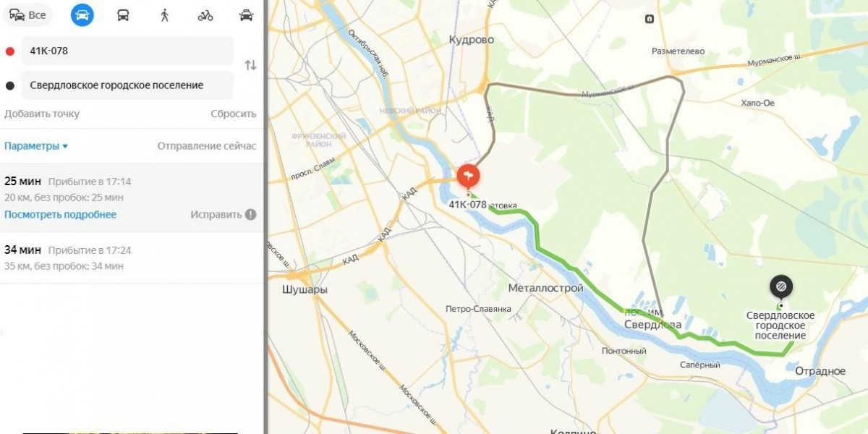This screenshot has height=434, width=868.
Task: Select the bicycle route icon
Action: point(205,15)
